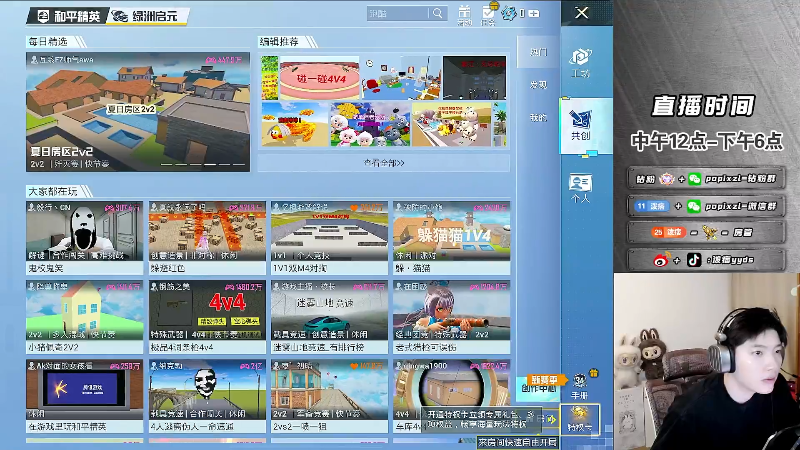800x450 pixels.
Task: Open the 1V1双M4对决 map card
Action: 330,238
